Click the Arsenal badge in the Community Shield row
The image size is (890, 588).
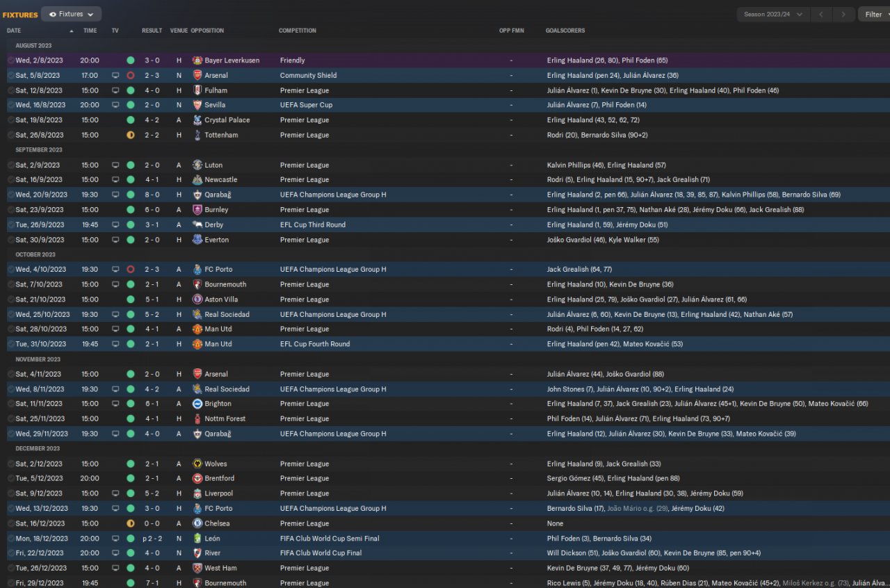pos(197,75)
